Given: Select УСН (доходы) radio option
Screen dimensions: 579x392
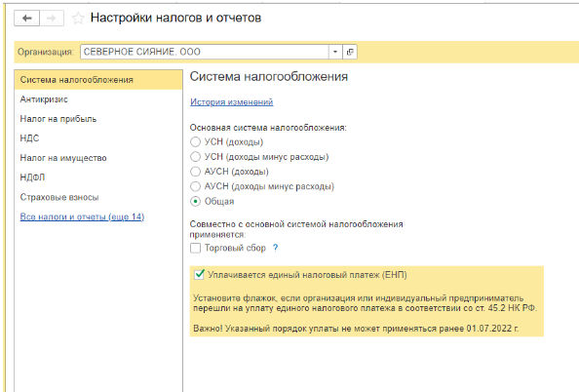Looking at the screenshot, I should pos(195,141).
